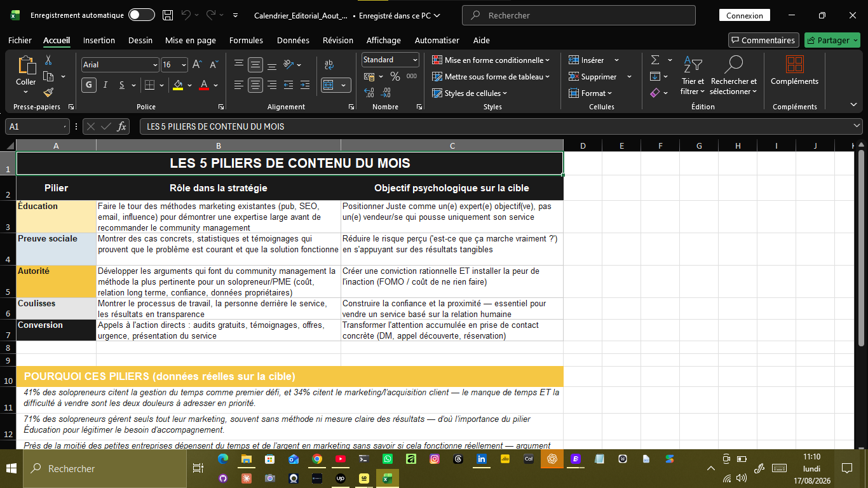This screenshot has width=868, height=488.
Task: Click the Rechercher search field in title bar
Action: tap(578, 15)
